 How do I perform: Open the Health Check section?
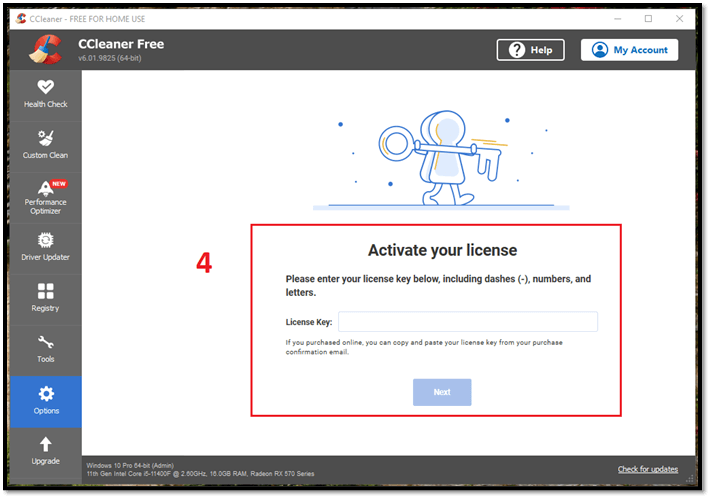tap(45, 94)
